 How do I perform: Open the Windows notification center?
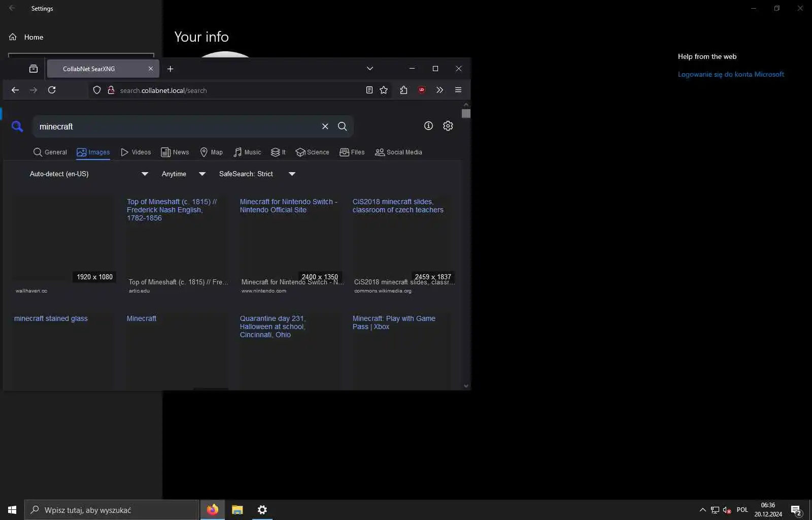[x=796, y=510]
